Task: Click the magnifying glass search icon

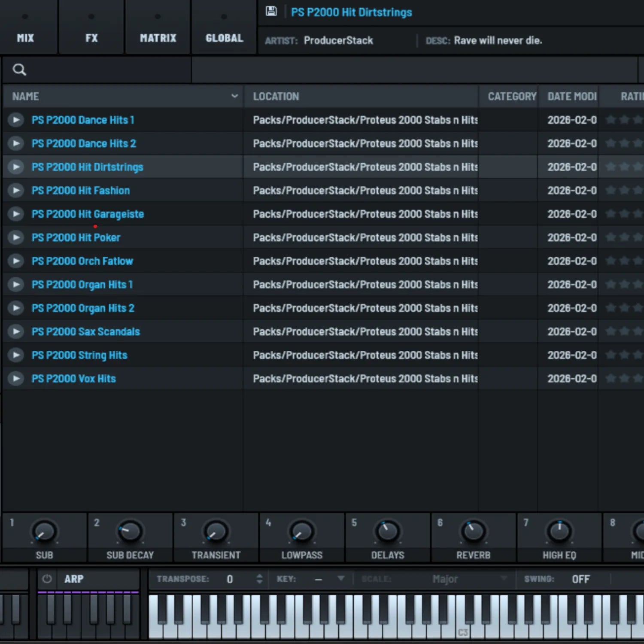Action: click(19, 70)
